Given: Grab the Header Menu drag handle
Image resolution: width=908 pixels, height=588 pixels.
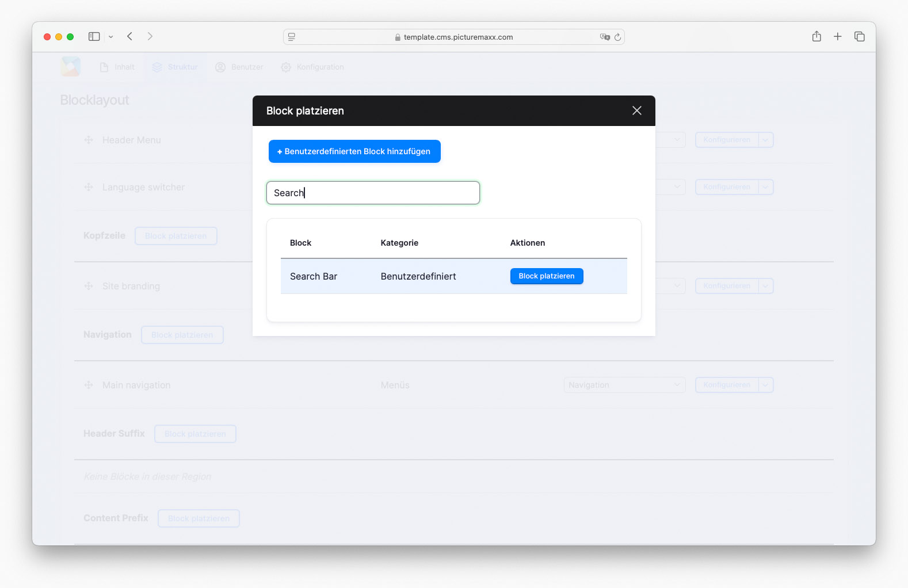Looking at the screenshot, I should 89,140.
